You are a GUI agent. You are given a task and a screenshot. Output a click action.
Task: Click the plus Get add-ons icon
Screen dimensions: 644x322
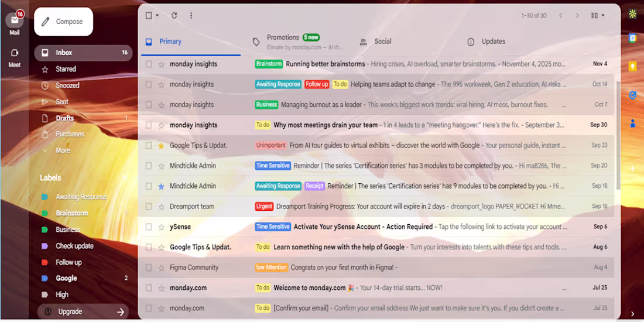(x=632, y=169)
